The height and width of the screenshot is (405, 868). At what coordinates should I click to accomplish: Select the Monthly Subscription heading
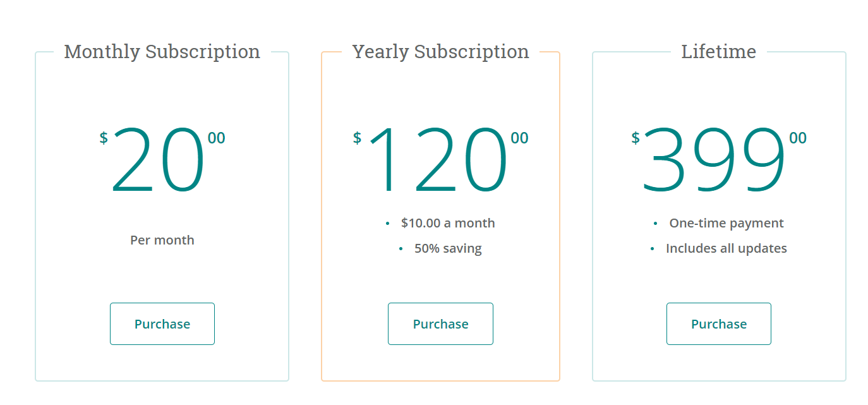(162, 51)
